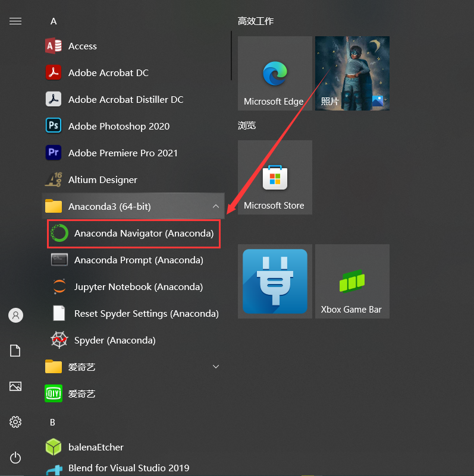Launch Anaconda Prompt (Anaconda) text entry
Image resolution: width=474 pixels, height=476 pixels.
tap(139, 260)
